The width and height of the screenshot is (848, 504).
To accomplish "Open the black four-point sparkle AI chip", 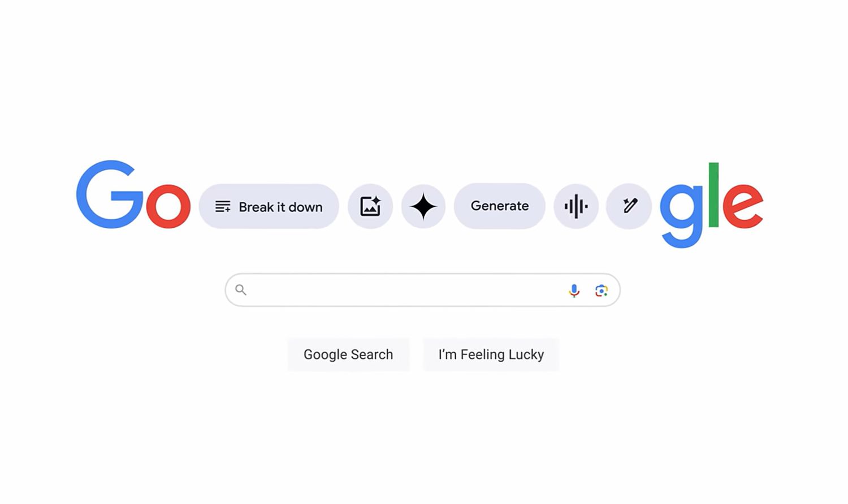I will point(423,206).
